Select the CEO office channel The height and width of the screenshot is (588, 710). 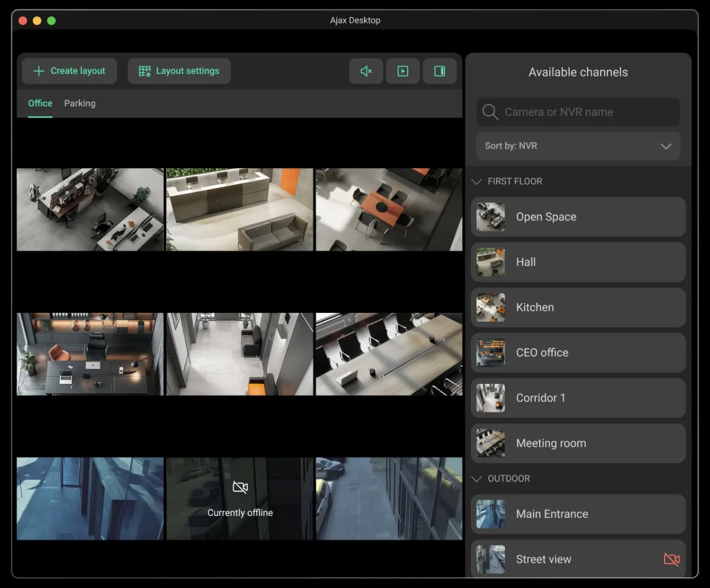578,353
